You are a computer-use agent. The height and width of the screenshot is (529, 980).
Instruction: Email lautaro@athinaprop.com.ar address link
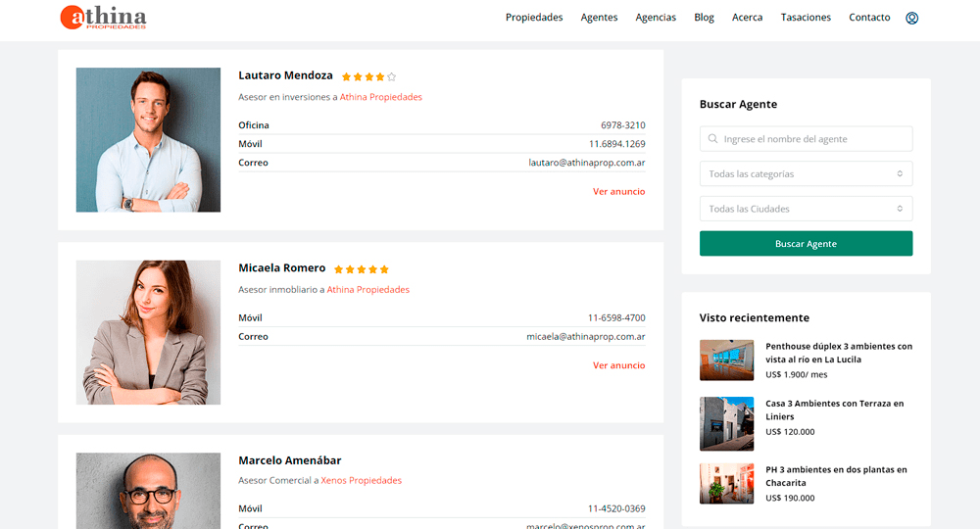click(x=587, y=163)
